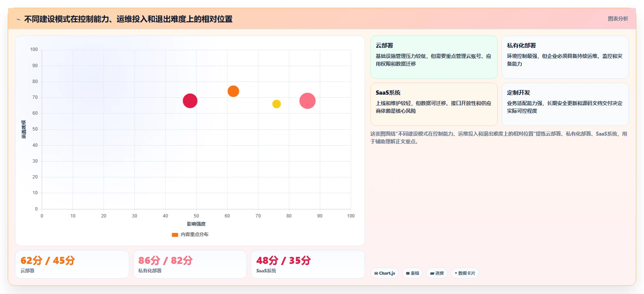Click the small icon before the chart title

18,19
